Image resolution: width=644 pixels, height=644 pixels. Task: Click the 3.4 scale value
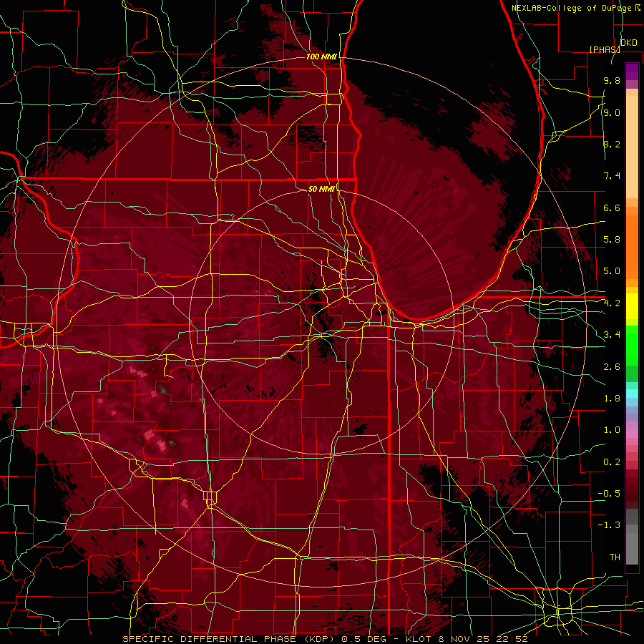pyautogui.click(x=612, y=335)
